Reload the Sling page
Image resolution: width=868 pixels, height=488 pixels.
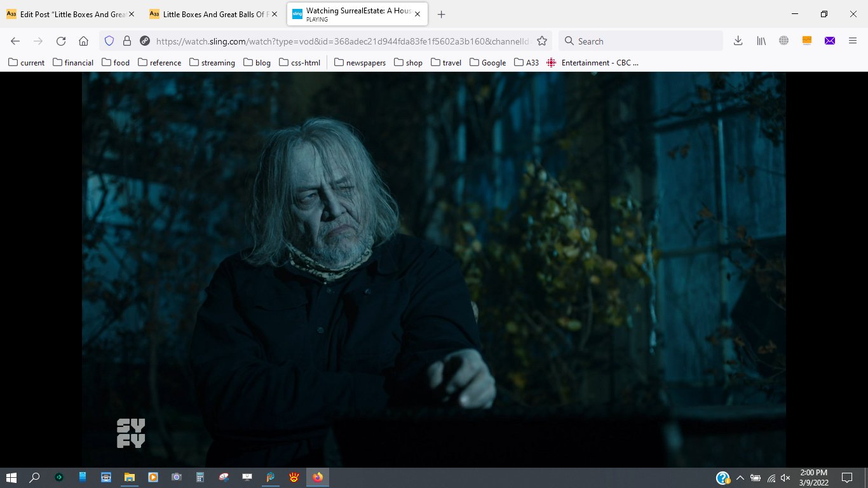click(x=61, y=41)
